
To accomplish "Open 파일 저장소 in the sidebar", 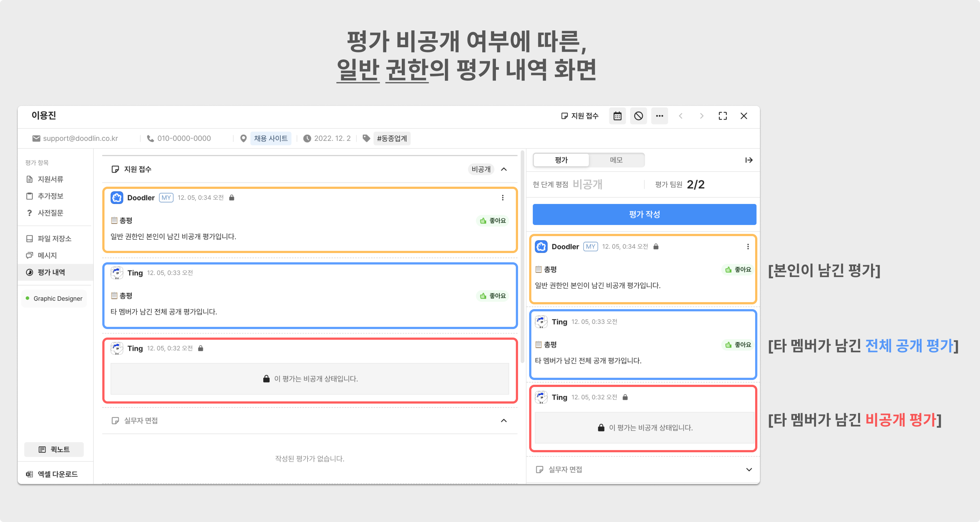I will pos(54,238).
